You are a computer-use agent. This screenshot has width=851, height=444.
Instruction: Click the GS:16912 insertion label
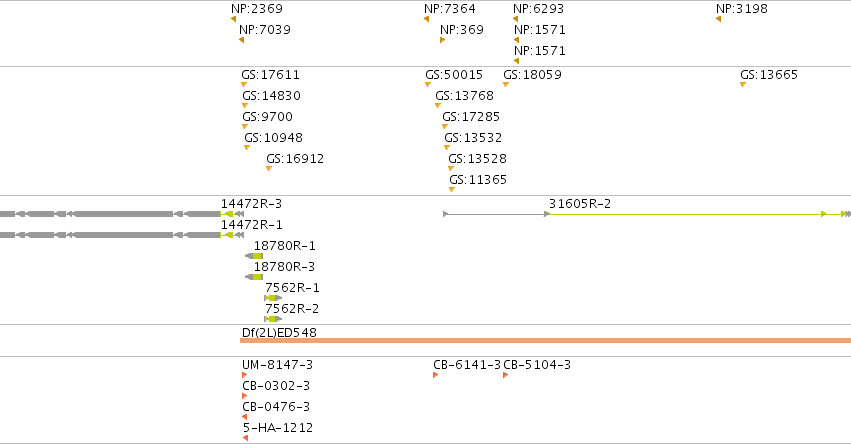295,159
